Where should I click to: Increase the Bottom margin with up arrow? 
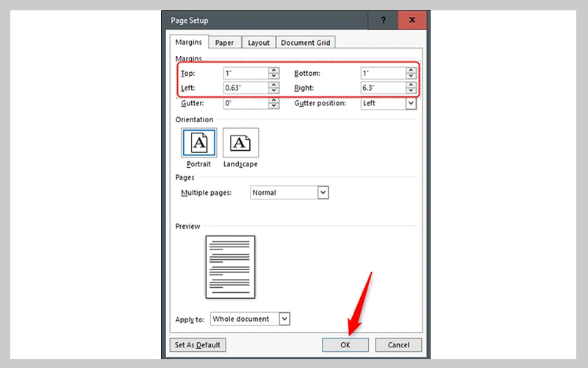(411, 71)
